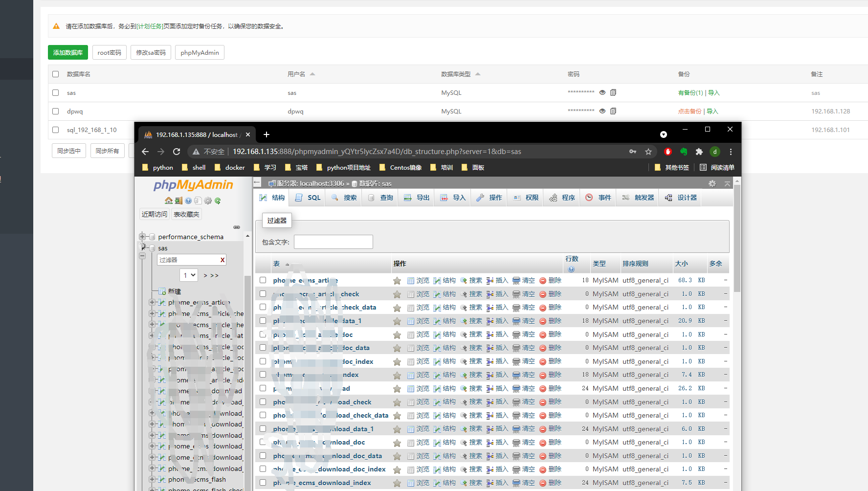Viewport: 868px width, 491px height.
Task: Expand performance_schema database node
Action: [x=142, y=237]
